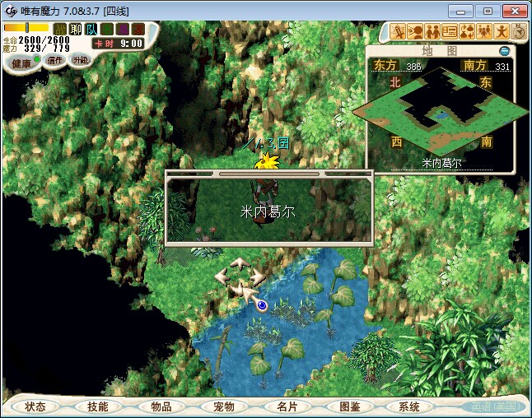
Task: Click the compass map icon
Action: coord(520,31)
